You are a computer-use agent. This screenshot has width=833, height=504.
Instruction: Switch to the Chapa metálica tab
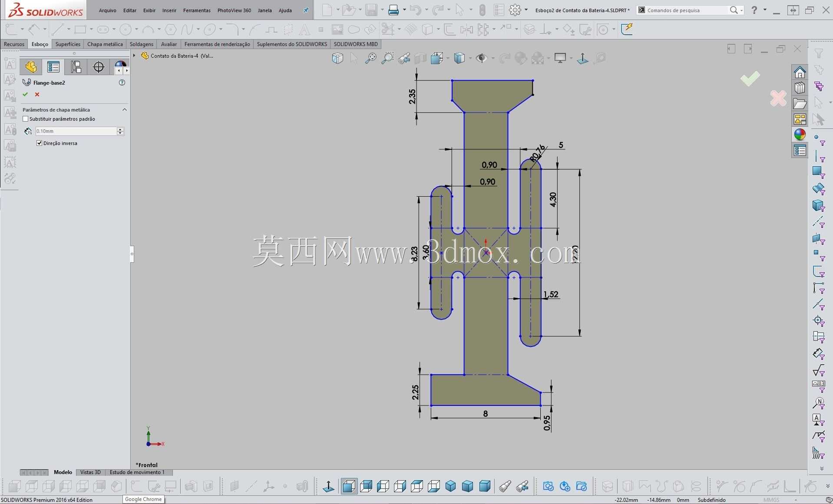pyautogui.click(x=105, y=44)
